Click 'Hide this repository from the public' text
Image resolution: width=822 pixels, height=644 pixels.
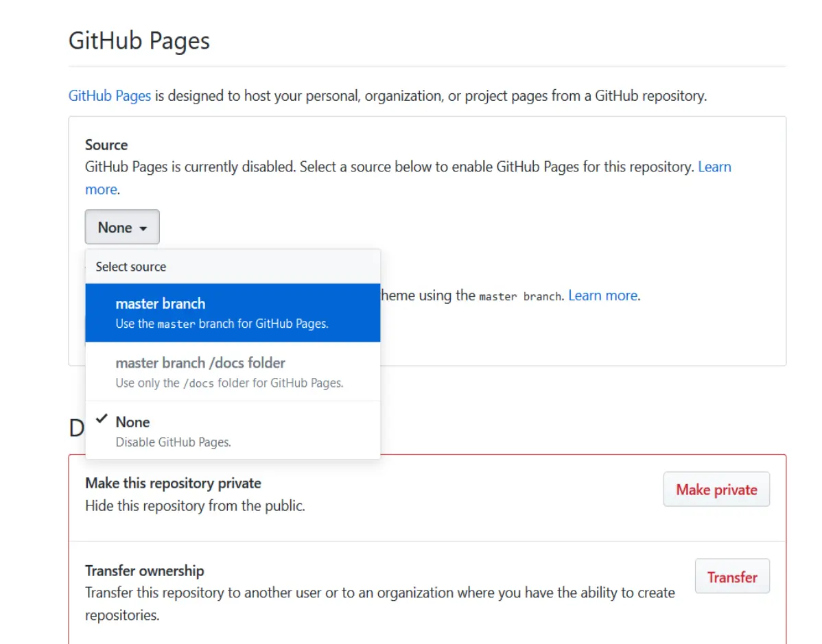[195, 506]
